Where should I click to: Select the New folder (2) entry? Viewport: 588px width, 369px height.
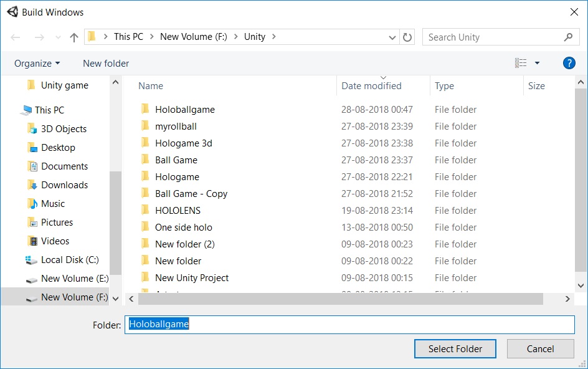(x=185, y=244)
